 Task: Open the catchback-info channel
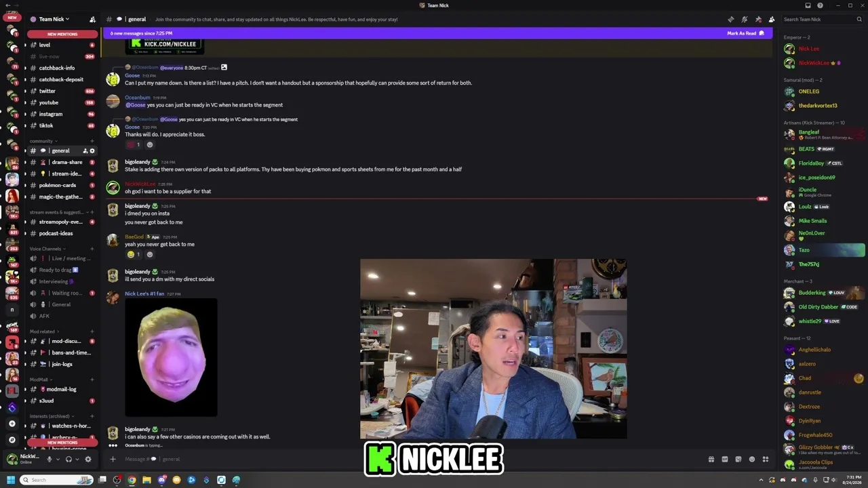coord(61,68)
